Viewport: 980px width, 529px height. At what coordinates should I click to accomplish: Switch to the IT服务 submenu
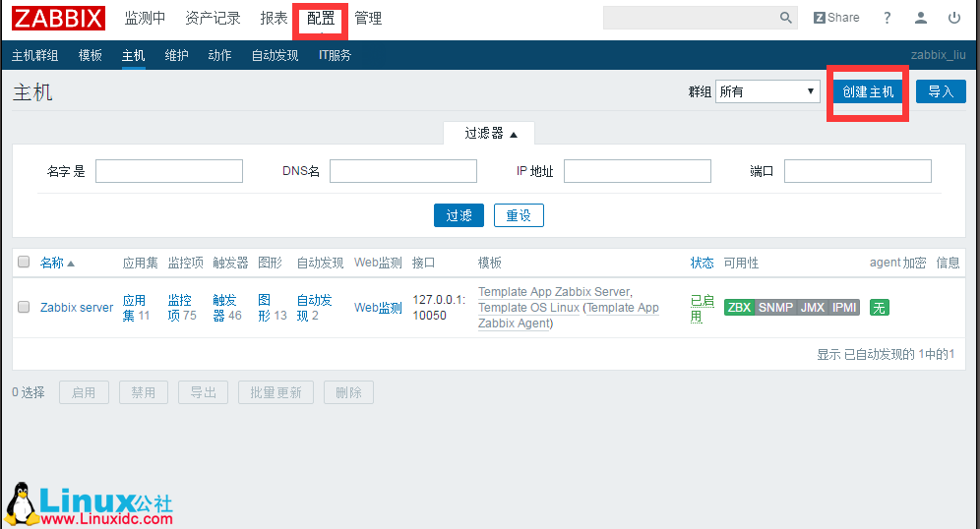point(335,55)
